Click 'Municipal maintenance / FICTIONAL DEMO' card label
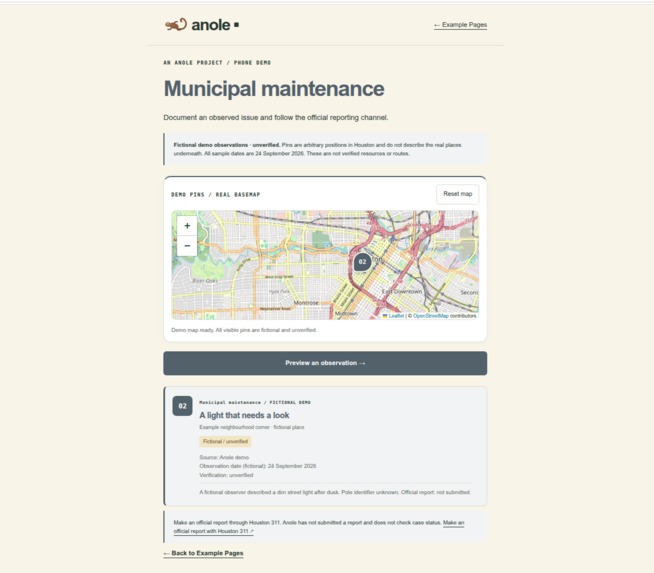Image resolution: width=654 pixels, height=573 pixels. (255, 402)
